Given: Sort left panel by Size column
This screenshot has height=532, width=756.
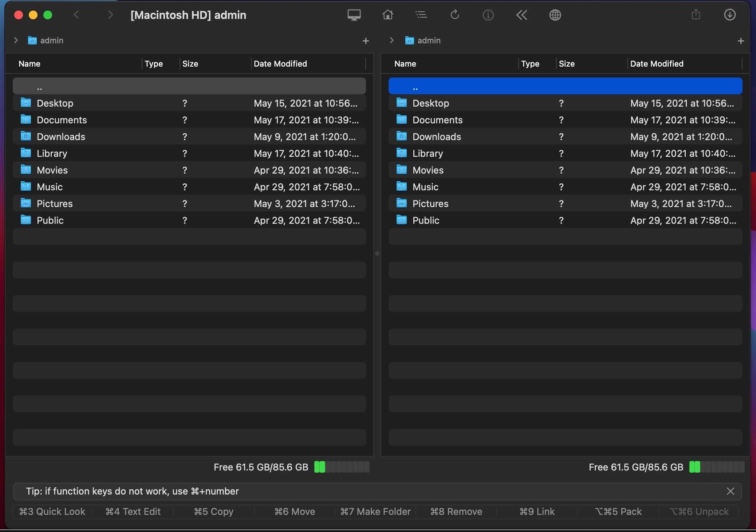Looking at the screenshot, I should [190, 64].
